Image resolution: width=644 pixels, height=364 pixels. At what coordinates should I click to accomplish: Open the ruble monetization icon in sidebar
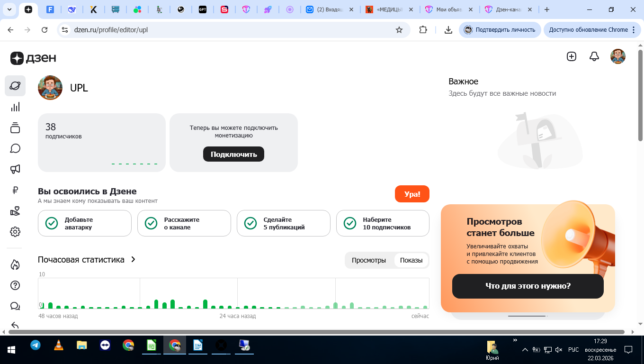[15, 190]
